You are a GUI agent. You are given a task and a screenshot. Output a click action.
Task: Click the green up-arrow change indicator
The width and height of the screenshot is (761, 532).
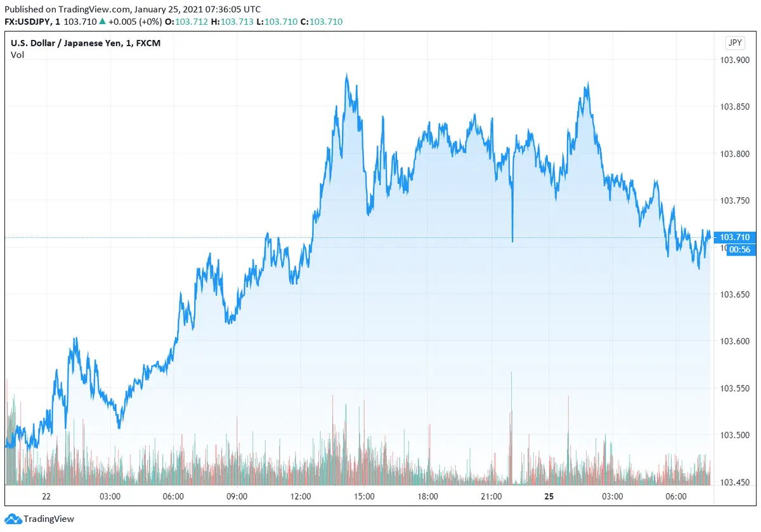(x=102, y=22)
